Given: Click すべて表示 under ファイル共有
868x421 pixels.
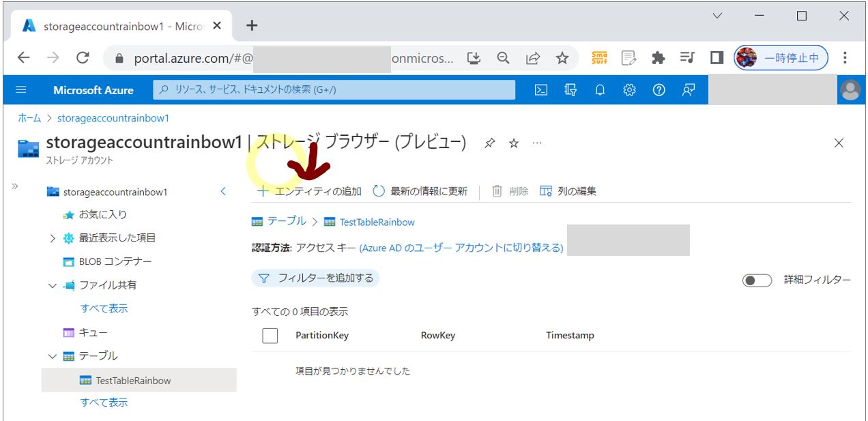Looking at the screenshot, I should pos(104,308).
